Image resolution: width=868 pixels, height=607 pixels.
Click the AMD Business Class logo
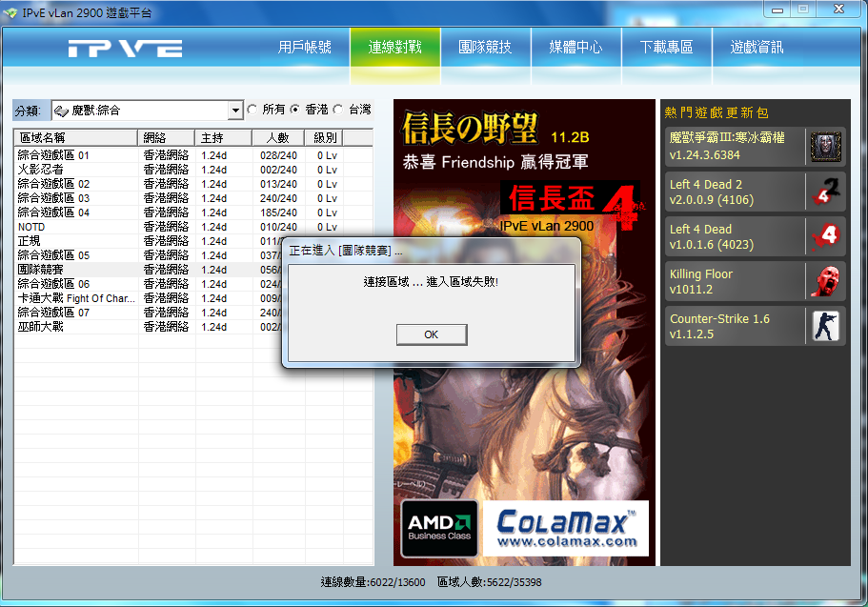coord(439,528)
